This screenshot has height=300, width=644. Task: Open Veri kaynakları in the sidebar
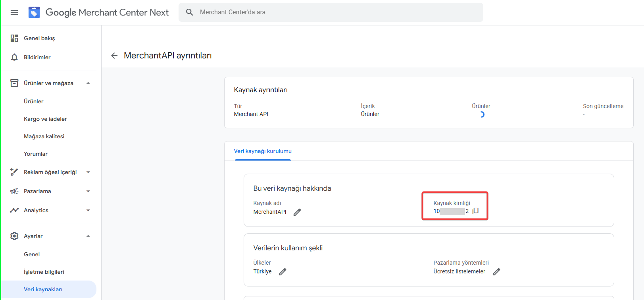click(49, 289)
